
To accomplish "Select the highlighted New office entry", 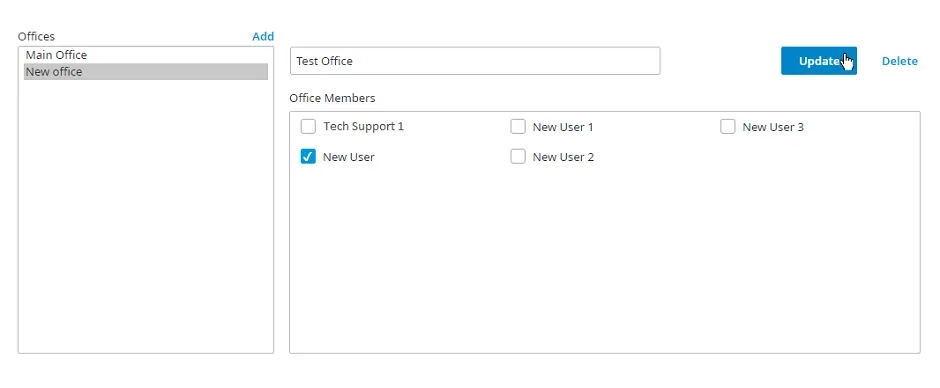I will (x=146, y=71).
